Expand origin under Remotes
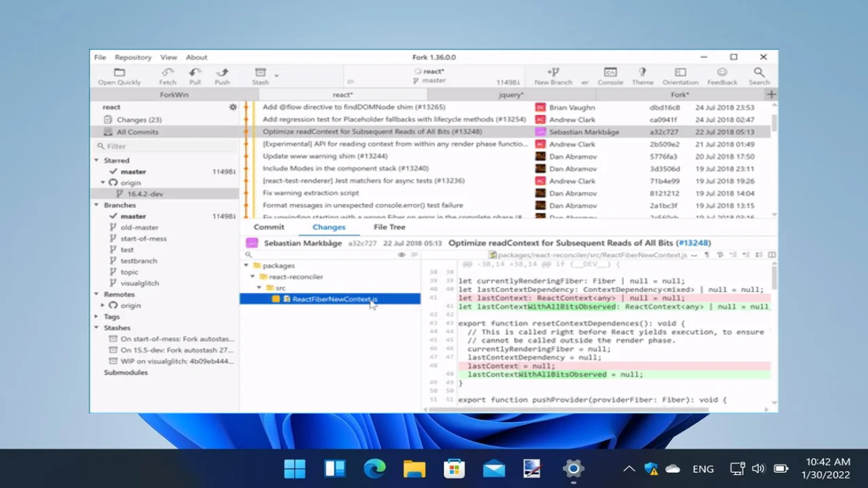Screen dimensions: 868x488 (x=103, y=305)
